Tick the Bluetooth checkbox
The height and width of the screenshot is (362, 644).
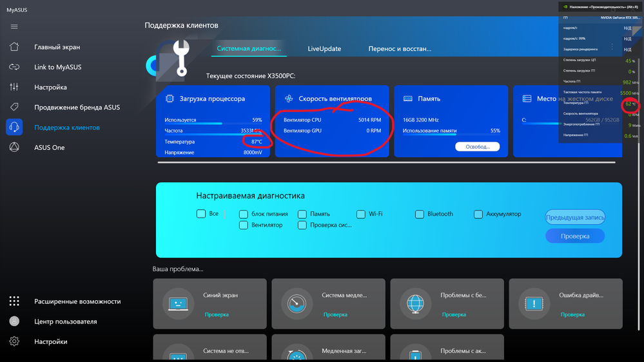tap(419, 214)
